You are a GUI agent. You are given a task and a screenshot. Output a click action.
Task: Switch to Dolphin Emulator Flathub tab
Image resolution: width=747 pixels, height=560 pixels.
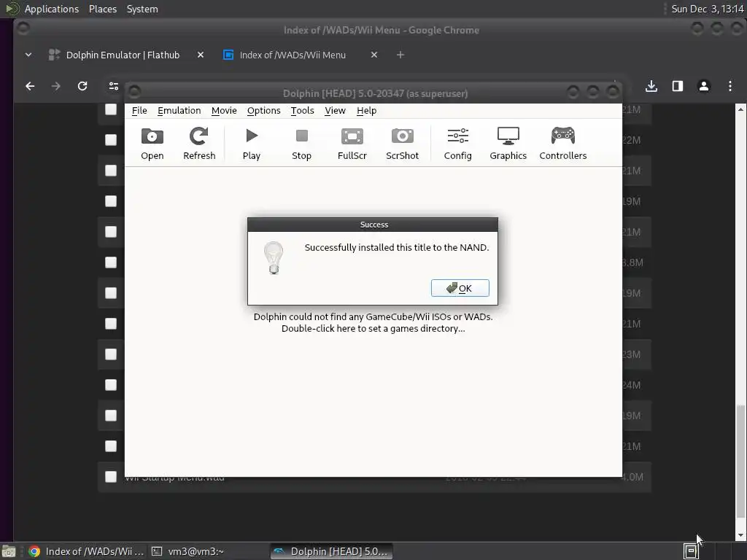(123, 55)
